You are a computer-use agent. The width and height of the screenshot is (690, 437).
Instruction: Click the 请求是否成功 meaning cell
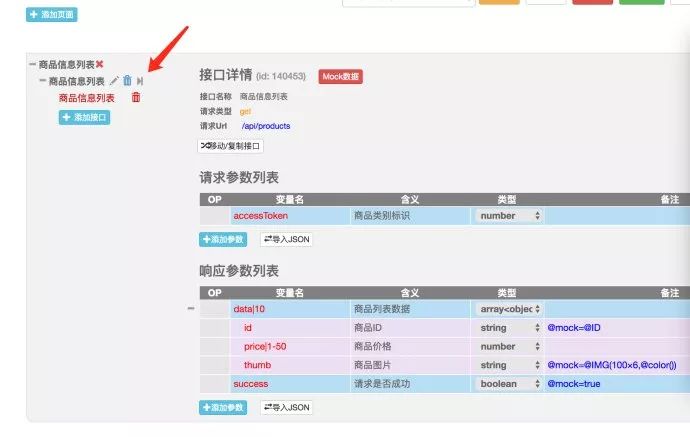[x=410, y=384]
